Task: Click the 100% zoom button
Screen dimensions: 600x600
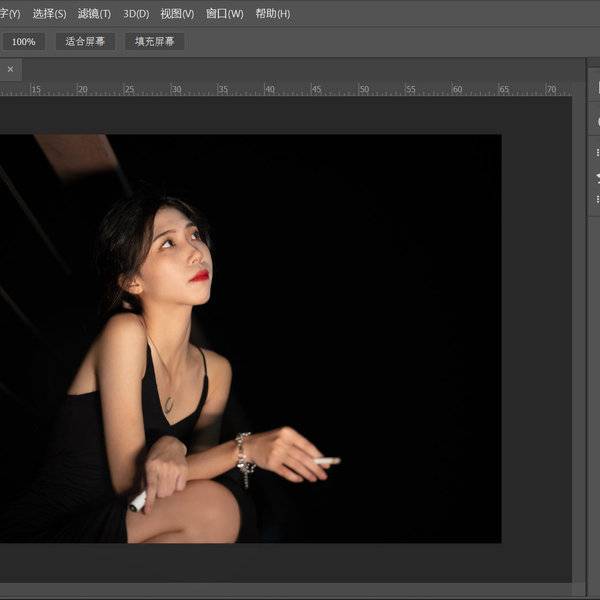Action: point(24,42)
